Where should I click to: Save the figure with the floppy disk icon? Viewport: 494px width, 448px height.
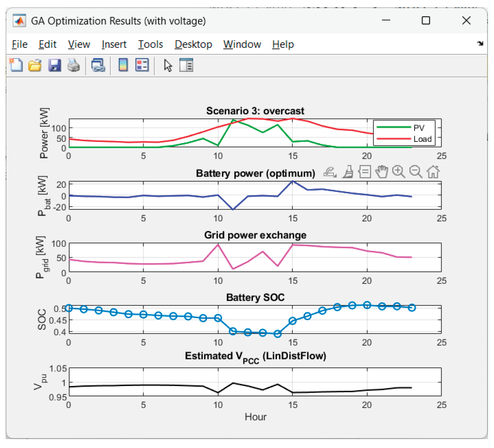point(54,65)
